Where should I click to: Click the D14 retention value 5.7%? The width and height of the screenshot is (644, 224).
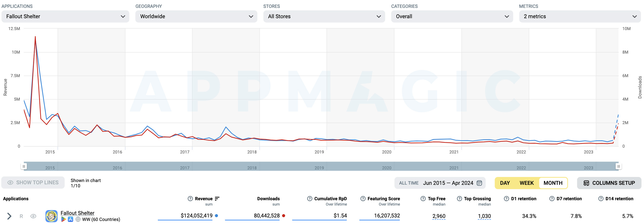tap(628, 216)
